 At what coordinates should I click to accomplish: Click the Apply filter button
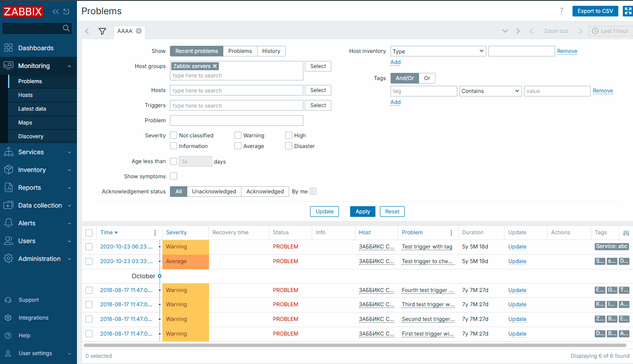[363, 212]
